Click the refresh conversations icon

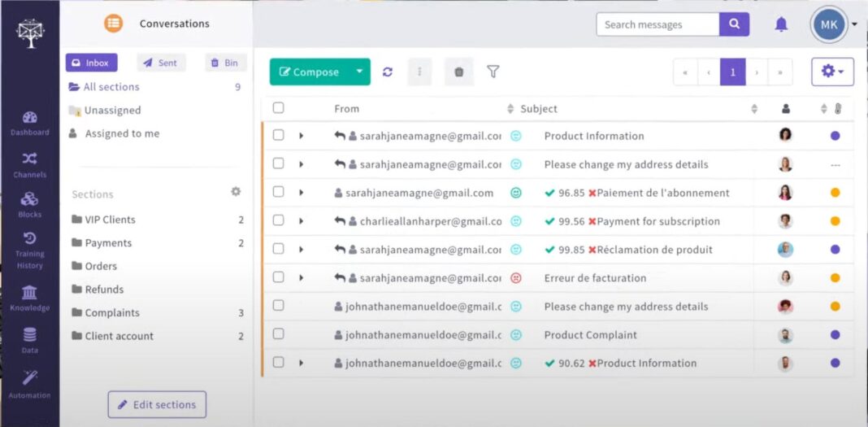tap(388, 72)
